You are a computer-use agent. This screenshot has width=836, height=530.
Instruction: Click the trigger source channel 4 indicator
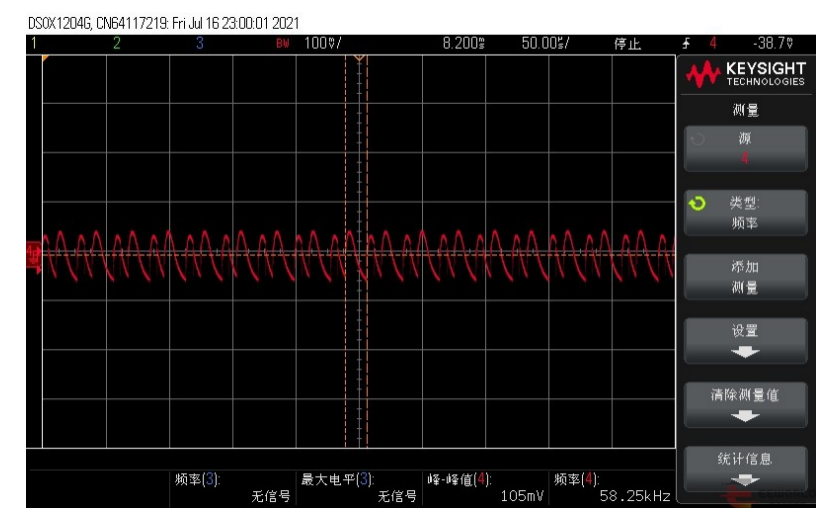[713, 43]
